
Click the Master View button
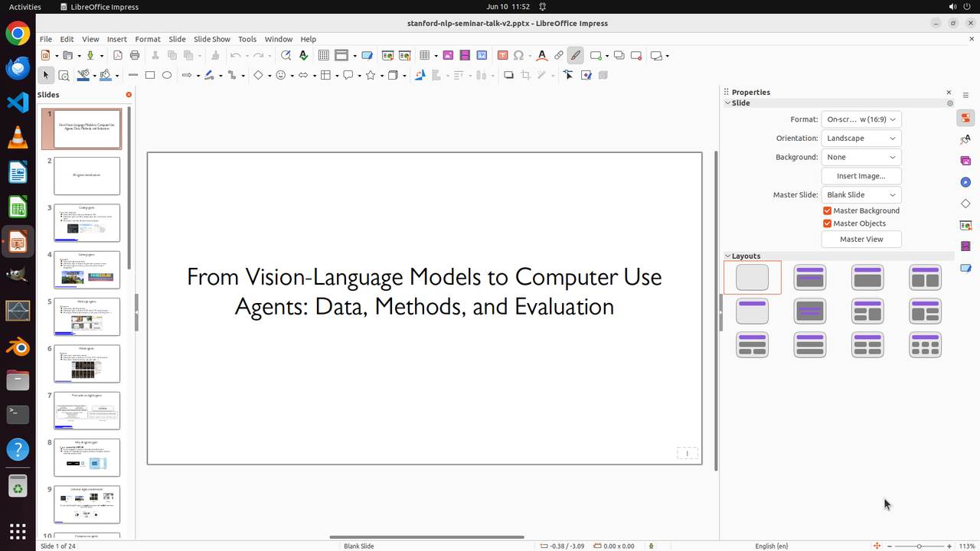[x=861, y=239]
